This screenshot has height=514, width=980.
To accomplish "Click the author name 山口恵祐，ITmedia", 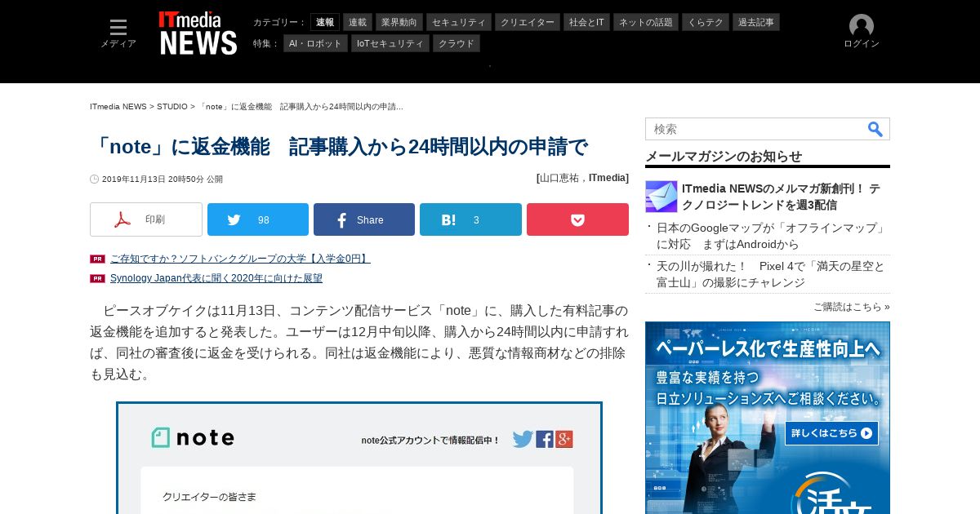I will click(x=582, y=178).
